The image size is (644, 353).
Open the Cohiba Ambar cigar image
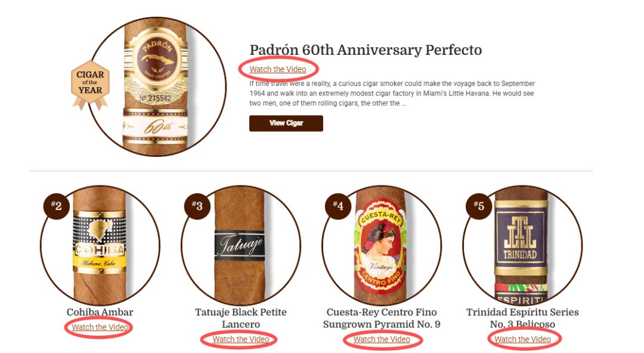click(x=100, y=245)
